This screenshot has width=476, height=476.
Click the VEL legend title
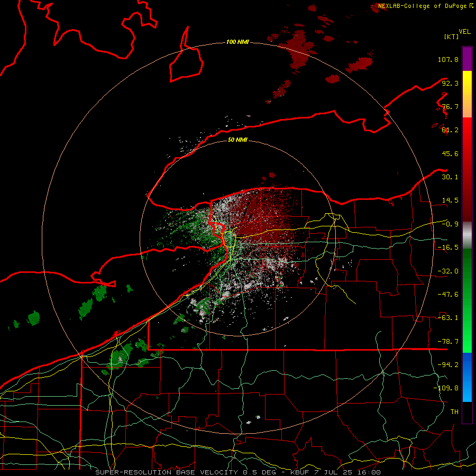pos(464,32)
